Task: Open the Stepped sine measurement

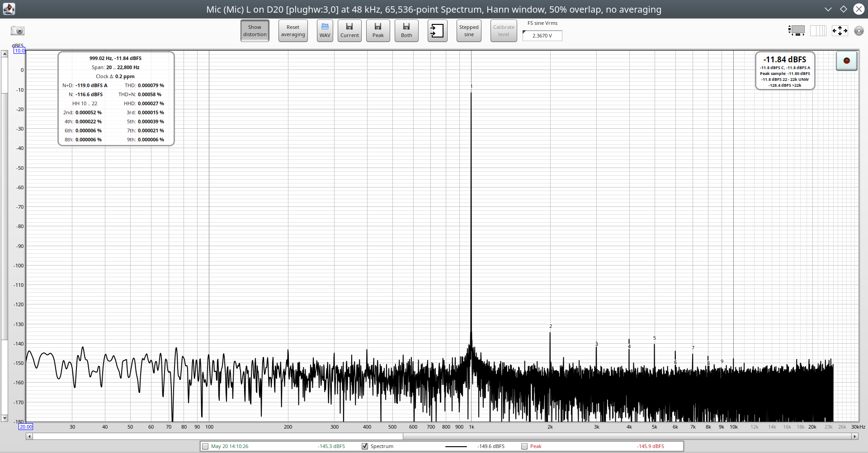Action: [x=469, y=31]
